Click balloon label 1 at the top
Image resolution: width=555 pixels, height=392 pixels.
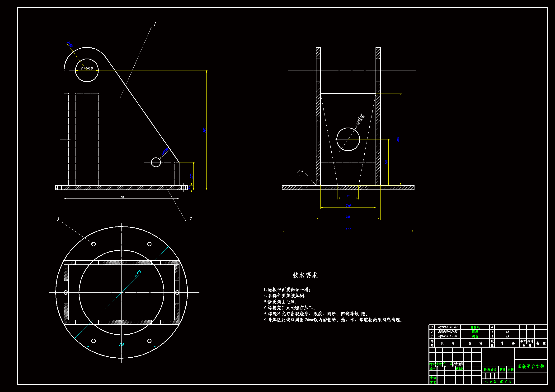[x=155, y=24]
